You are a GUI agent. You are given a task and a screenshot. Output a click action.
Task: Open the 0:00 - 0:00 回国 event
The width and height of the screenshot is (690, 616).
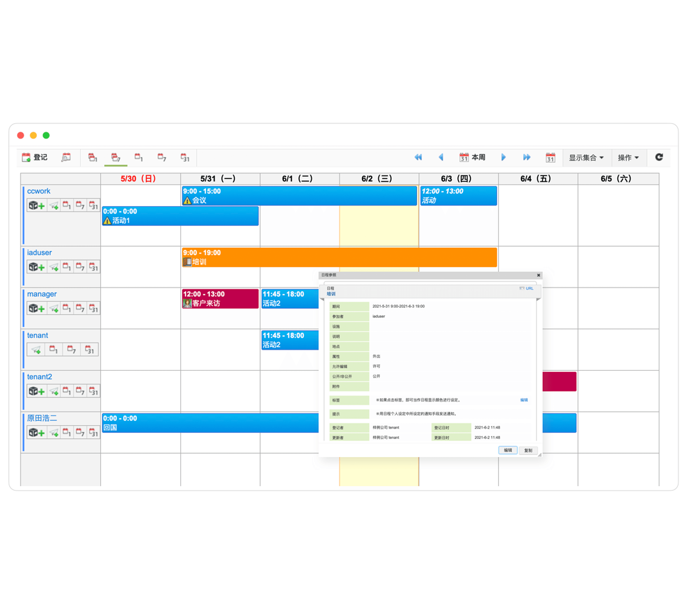click(210, 423)
